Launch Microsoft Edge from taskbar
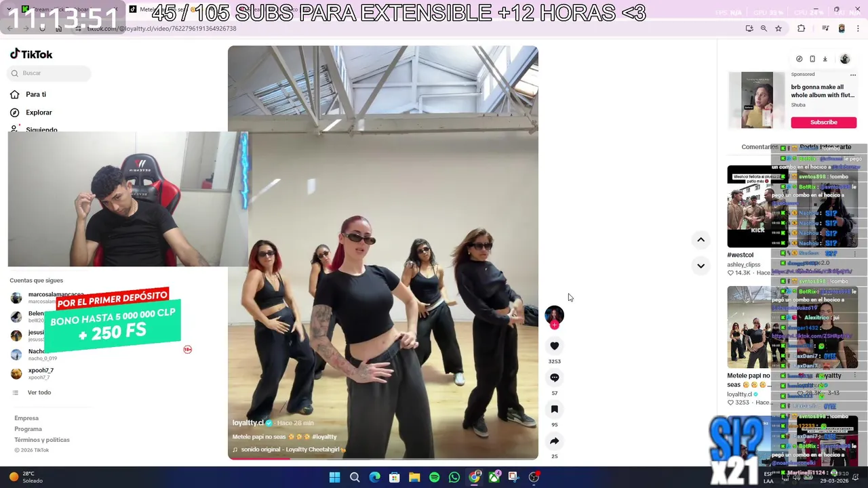 pyautogui.click(x=374, y=477)
